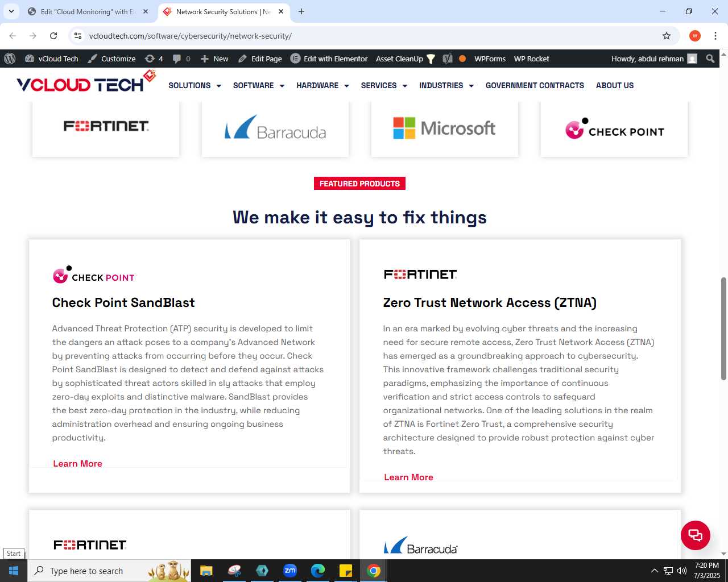
Task: Click the page vertical scrollbar thumb
Action: coord(723,329)
